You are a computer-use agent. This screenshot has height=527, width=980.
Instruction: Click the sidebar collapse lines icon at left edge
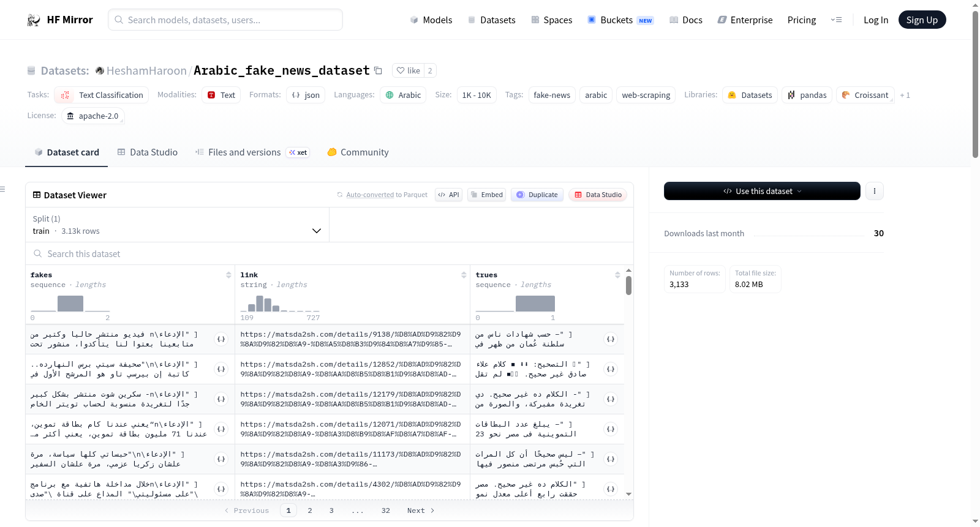pyautogui.click(x=2, y=189)
